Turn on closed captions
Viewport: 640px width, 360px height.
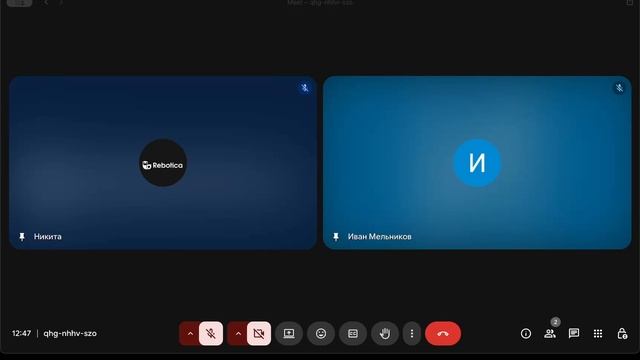tap(353, 333)
